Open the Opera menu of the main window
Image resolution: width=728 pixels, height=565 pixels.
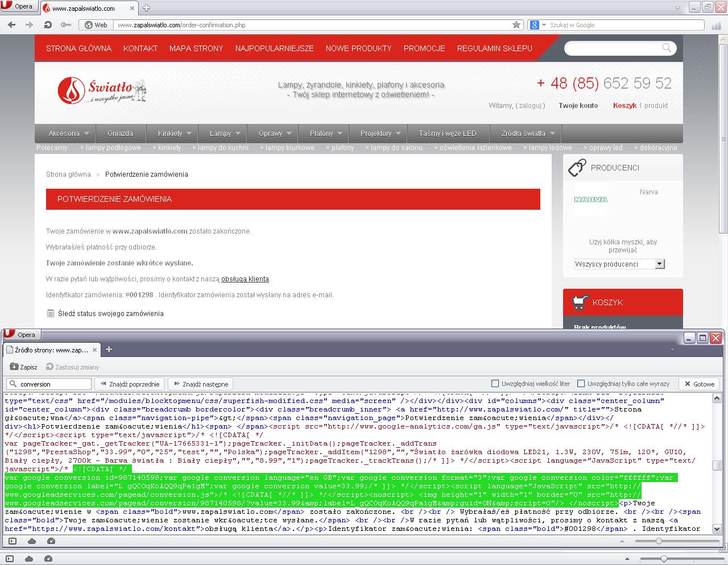pyautogui.click(x=18, y=6)
